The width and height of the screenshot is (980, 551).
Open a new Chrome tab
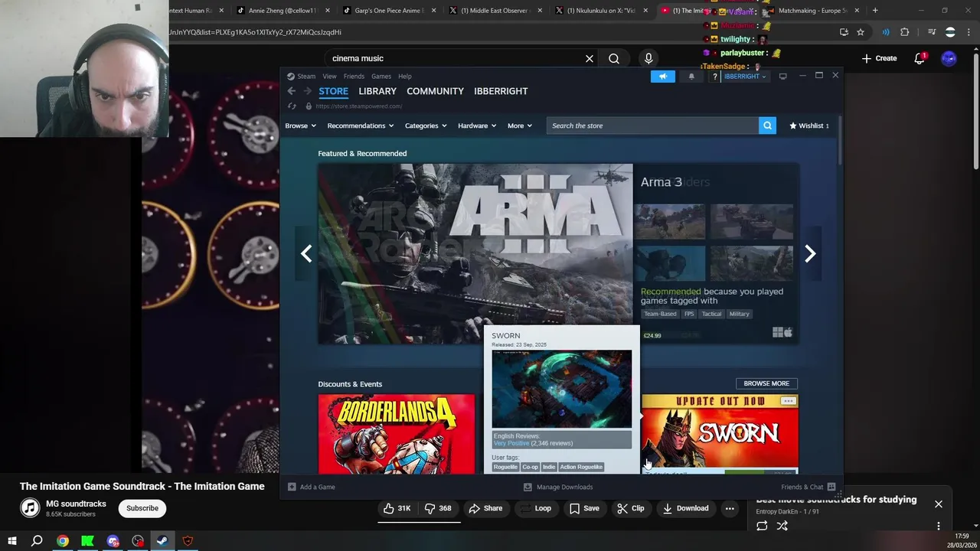coord(875,11)
